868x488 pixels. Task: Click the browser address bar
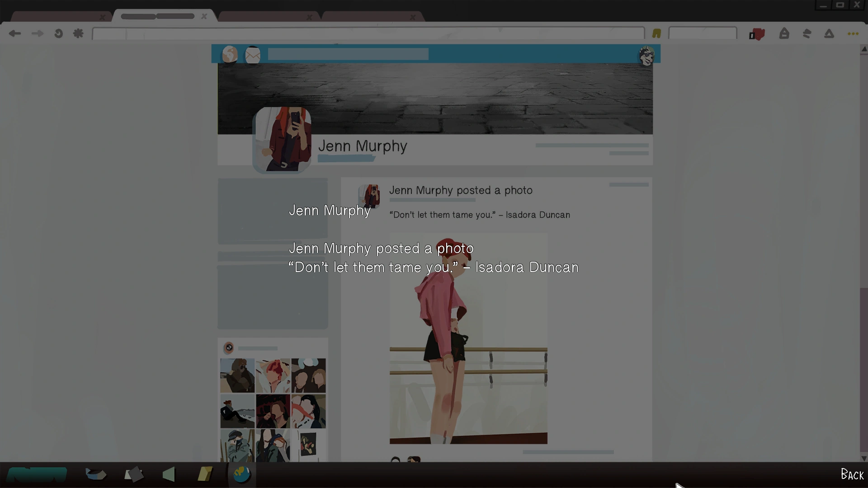coord(368,33)
